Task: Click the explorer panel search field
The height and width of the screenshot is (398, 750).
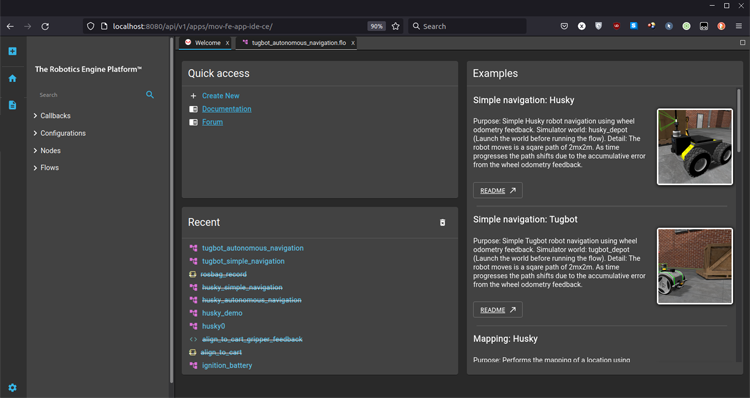Action: (91, 95)
